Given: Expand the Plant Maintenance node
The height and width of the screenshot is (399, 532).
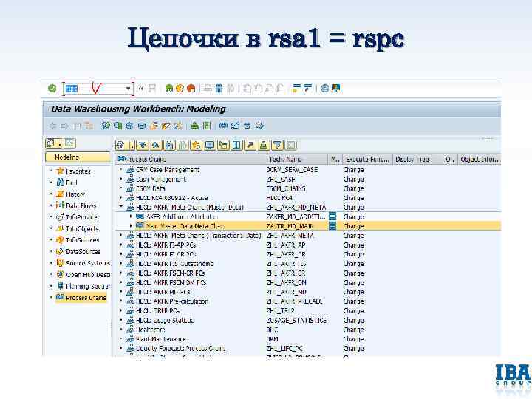Looking at the screenshot, I should pos(120,338).
